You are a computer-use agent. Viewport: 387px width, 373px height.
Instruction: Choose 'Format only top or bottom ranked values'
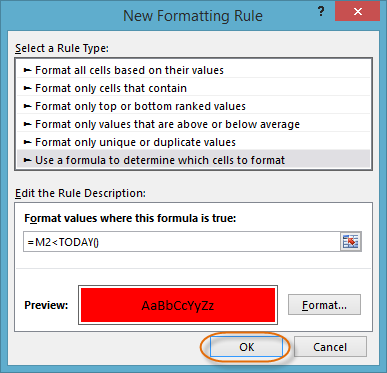(193, 106)
